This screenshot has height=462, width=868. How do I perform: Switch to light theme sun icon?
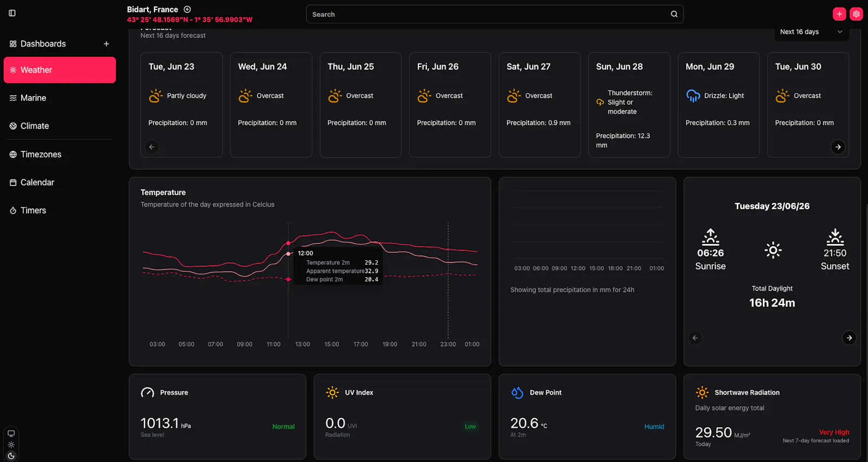(x=11, y=445)
